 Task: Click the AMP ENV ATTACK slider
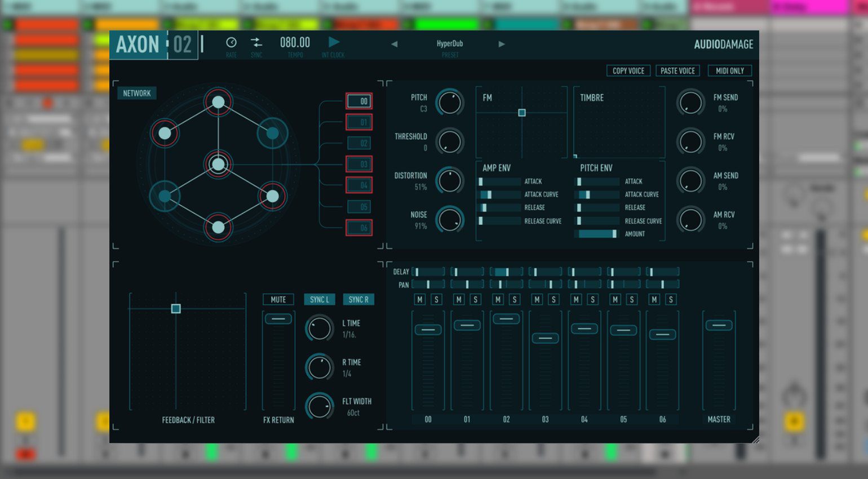pyautogui.click(x=500, y=181)
